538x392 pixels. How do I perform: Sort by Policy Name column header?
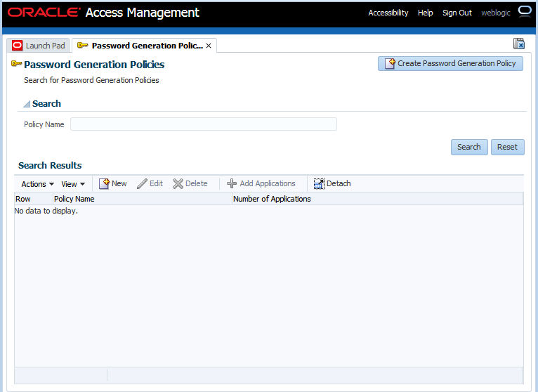(143, 199)
